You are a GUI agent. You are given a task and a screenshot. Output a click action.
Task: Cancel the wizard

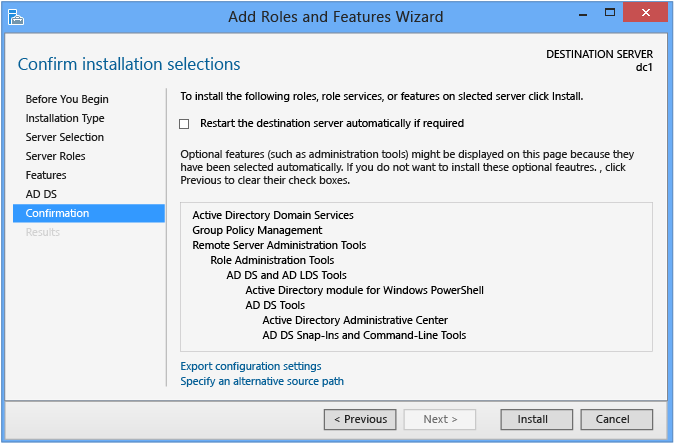[616, 419]
